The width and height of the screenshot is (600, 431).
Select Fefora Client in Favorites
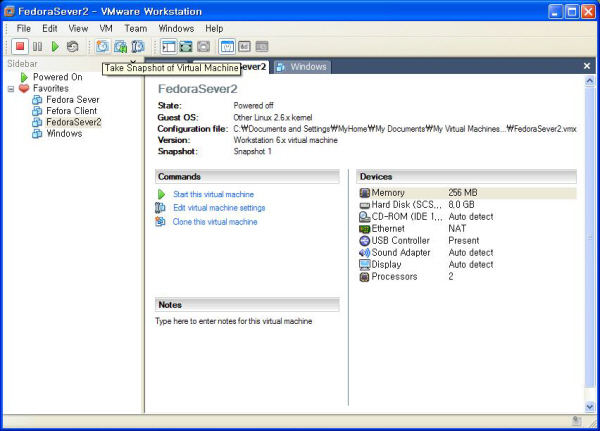point(72,111)
